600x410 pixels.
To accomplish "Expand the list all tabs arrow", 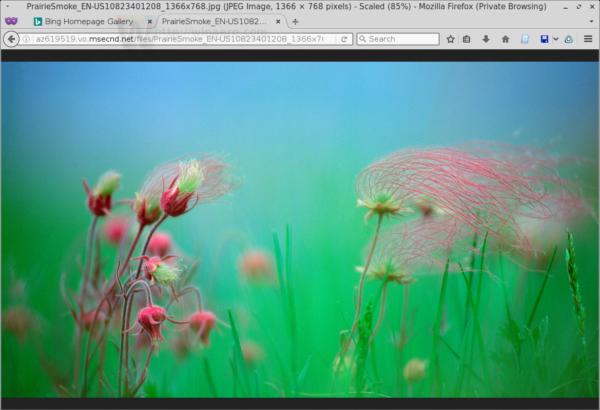I will 591,21.
